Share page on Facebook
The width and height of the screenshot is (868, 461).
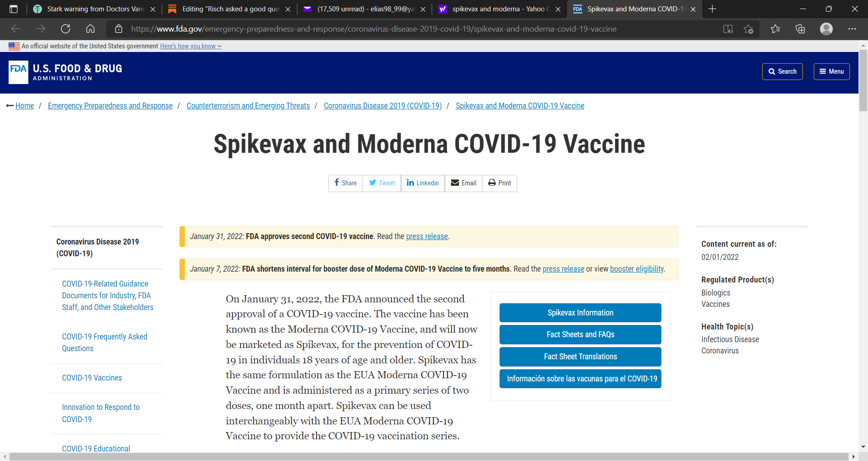point(346,183)
